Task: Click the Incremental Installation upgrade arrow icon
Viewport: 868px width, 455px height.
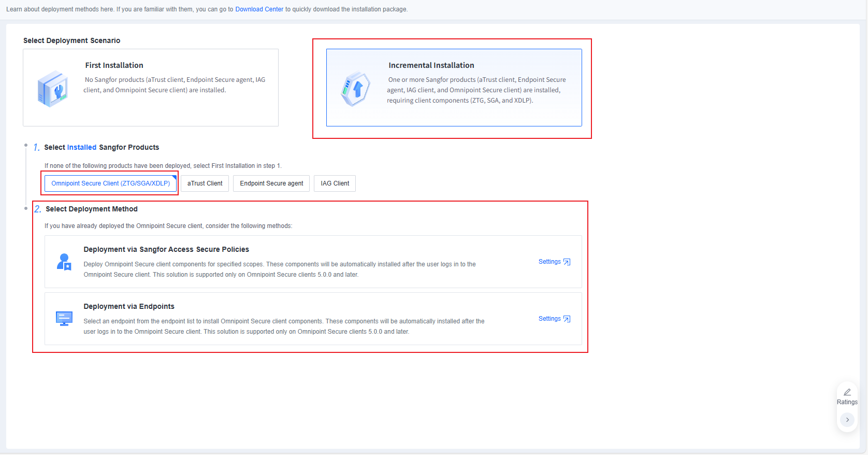Action: click(x=356, y=89)
